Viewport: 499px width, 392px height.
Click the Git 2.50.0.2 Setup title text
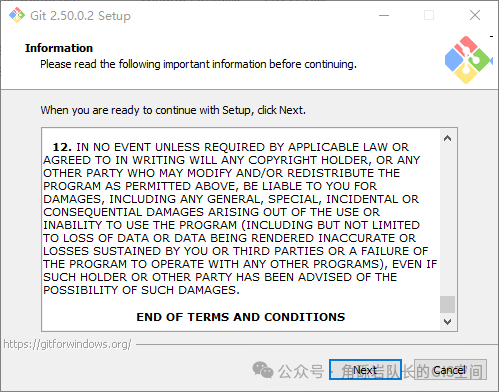80,16
